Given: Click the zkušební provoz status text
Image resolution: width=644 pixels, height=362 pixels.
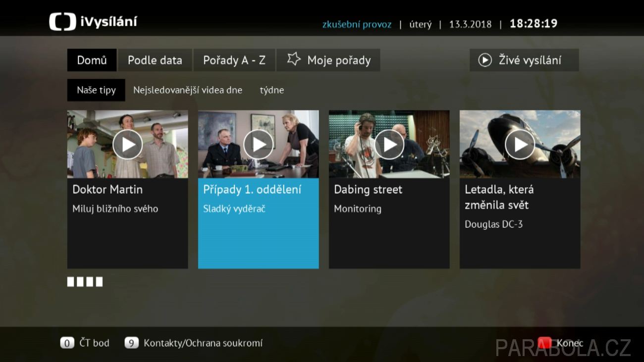Looking at the screenshot, I should click(x=357, y=24).
